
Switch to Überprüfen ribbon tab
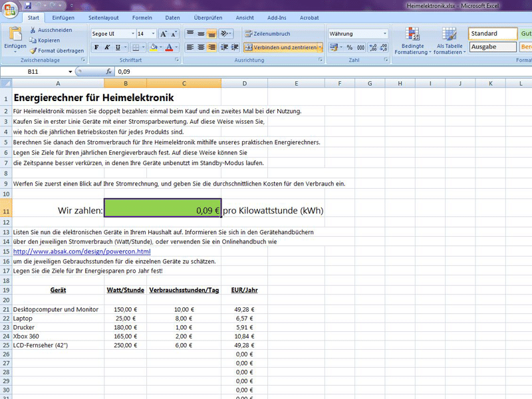coord(208,18)
